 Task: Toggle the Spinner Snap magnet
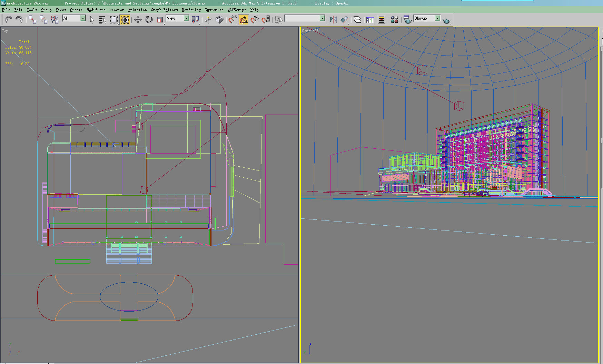266,20
